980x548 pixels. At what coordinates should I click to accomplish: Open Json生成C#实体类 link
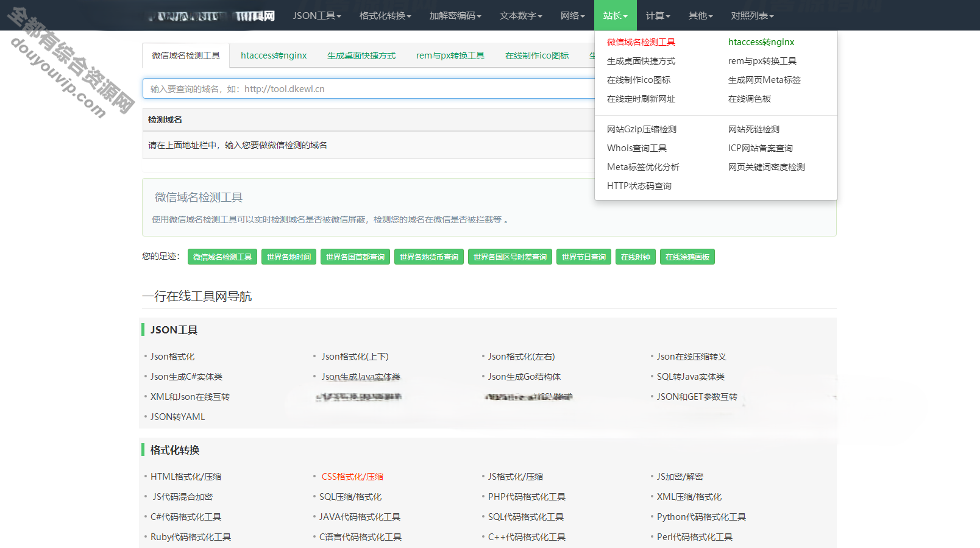[186, 377]
